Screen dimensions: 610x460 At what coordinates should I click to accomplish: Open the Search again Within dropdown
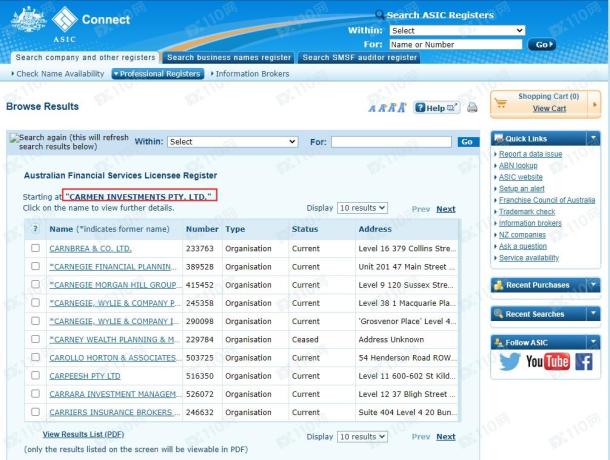tap(233, 142)
